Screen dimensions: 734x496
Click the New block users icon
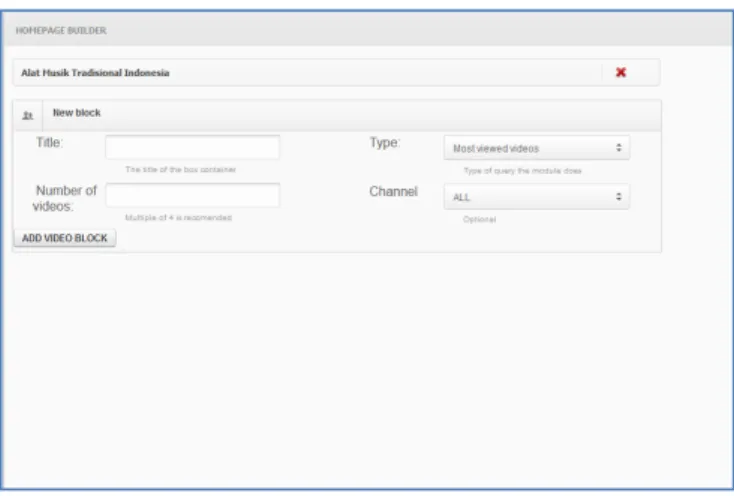(28, 115)
